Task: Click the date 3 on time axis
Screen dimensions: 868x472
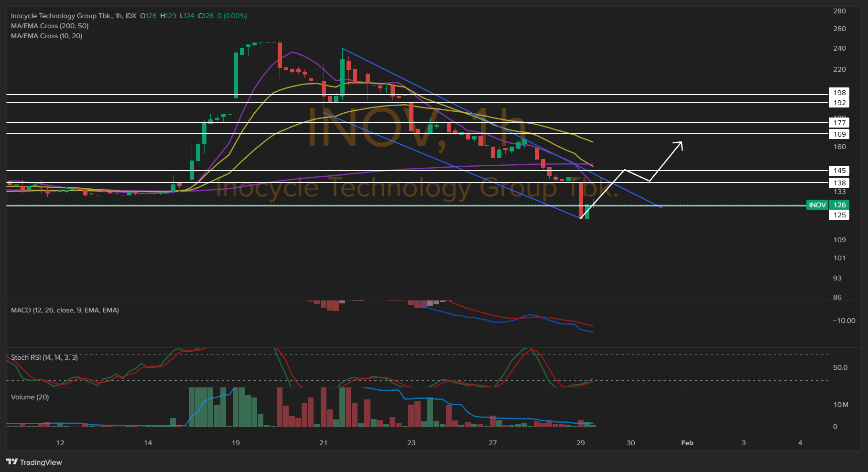Action: point(744,443)
